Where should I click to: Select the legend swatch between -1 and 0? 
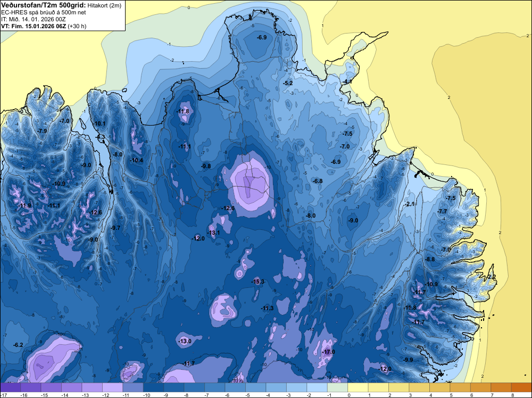[338, 387]
